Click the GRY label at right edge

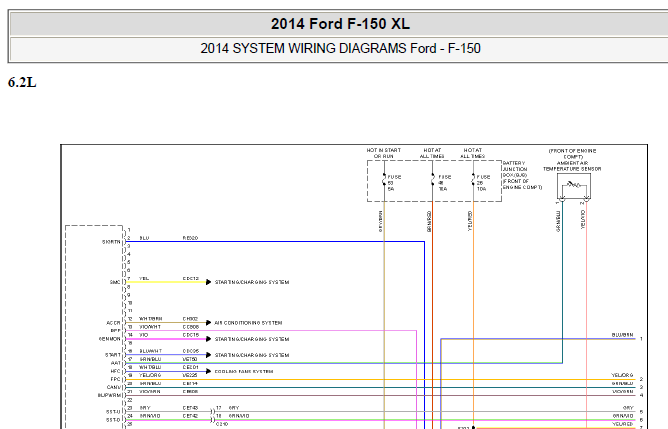628,408
